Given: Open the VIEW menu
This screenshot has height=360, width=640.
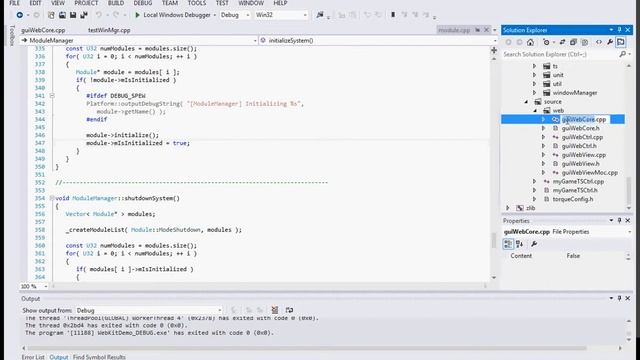Looking at the screenshot, I should click(58, 3).
